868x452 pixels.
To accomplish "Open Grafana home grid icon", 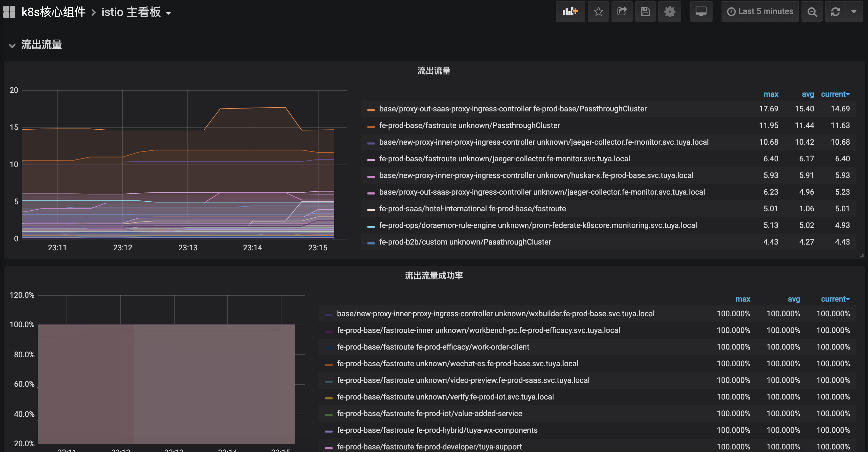I will tap(10, 12).
